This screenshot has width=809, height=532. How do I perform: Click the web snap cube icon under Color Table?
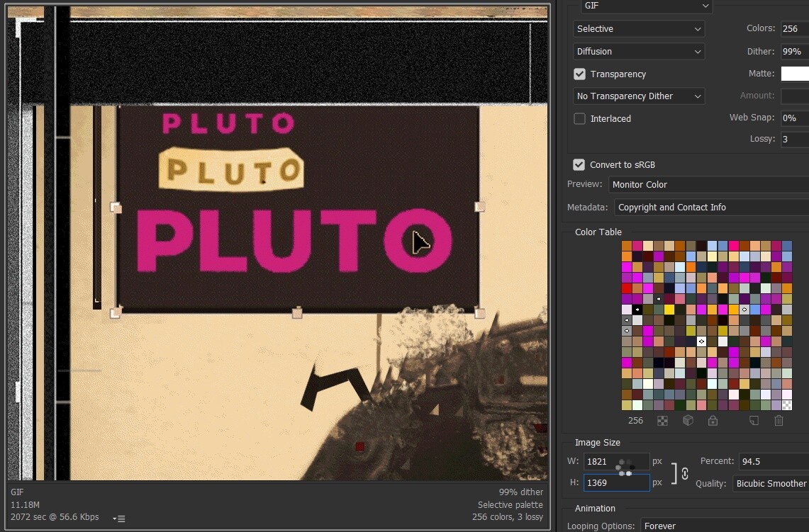pyautogui.click(x=688, y=421)
